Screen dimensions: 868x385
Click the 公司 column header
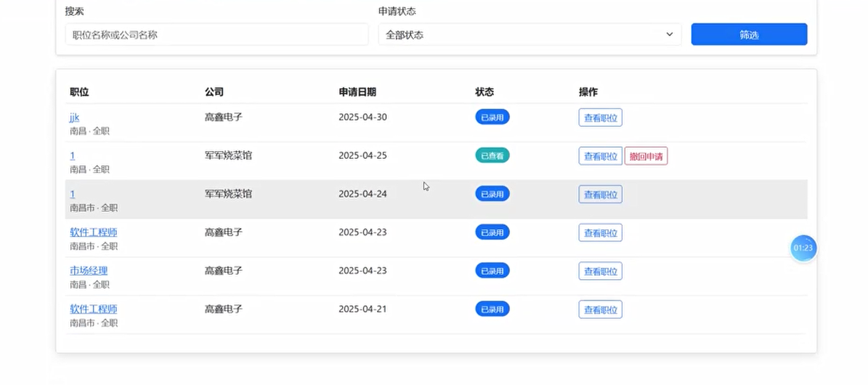tap(214, 91)
